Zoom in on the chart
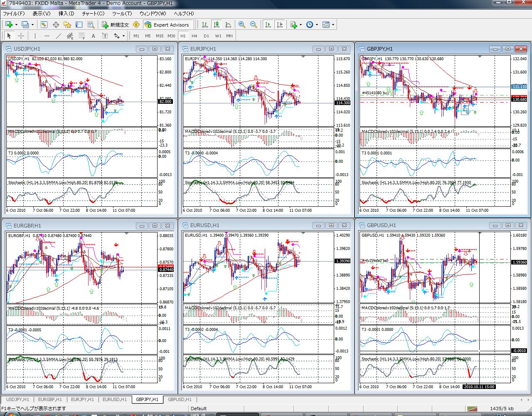532x416 pixels. tap(241, 24)
